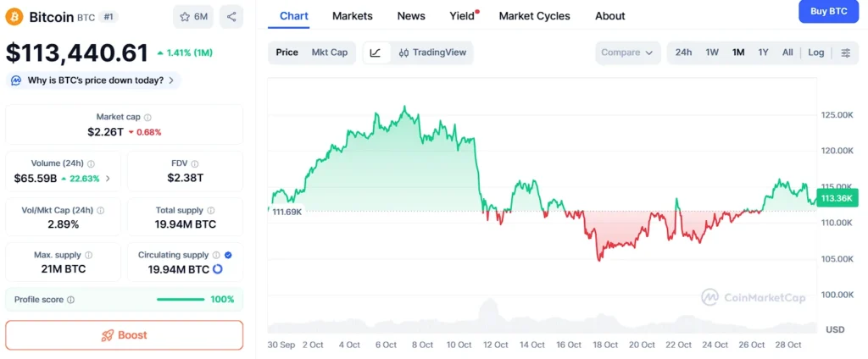The height and width of the screenshot is (359, 868).
Task: Expand Volume (24h) details chevron
Action: pyautogui.click(x=108, y=179)
